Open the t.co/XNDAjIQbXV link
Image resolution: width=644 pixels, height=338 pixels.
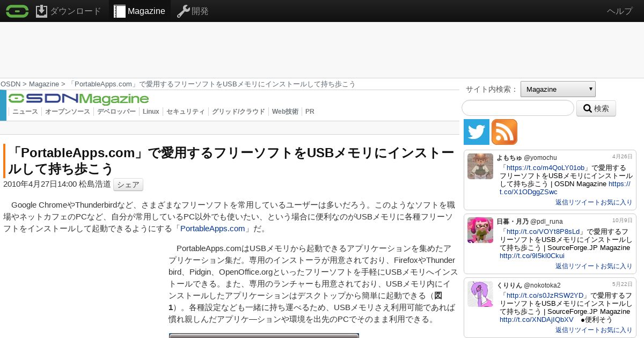[536, 320]
